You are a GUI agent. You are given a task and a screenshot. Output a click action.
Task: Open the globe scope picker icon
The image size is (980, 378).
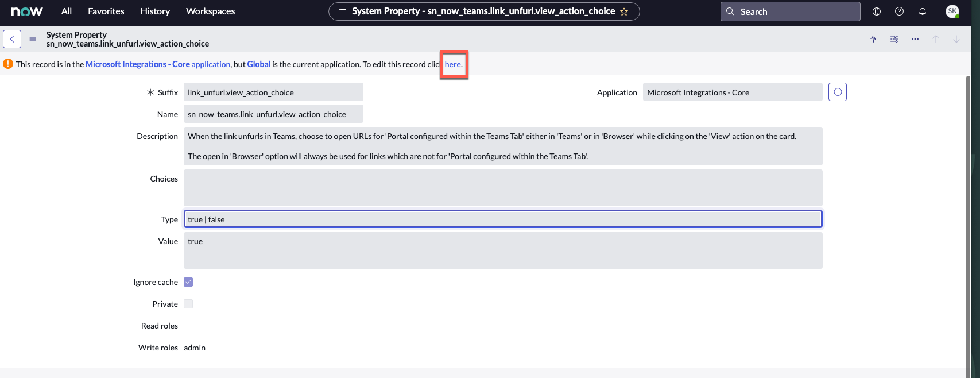(x=877, y=11)
